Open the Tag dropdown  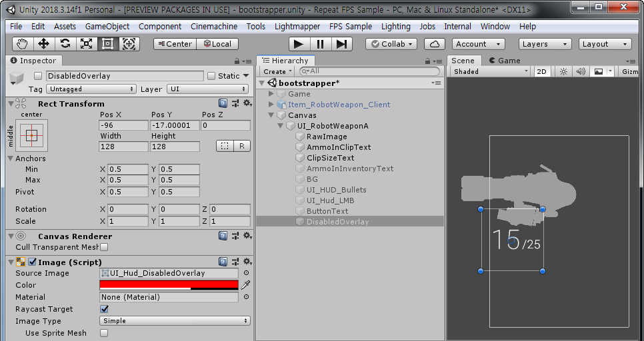point(91,89)
